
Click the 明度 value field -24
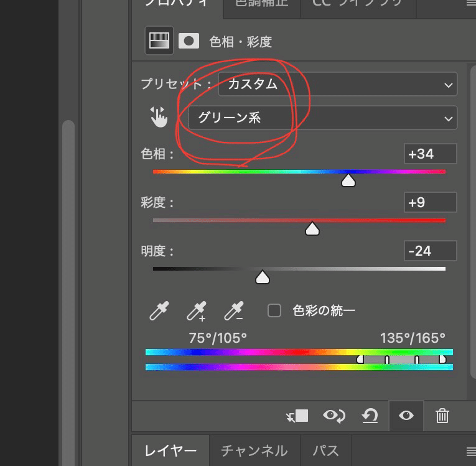pos(431,251)
